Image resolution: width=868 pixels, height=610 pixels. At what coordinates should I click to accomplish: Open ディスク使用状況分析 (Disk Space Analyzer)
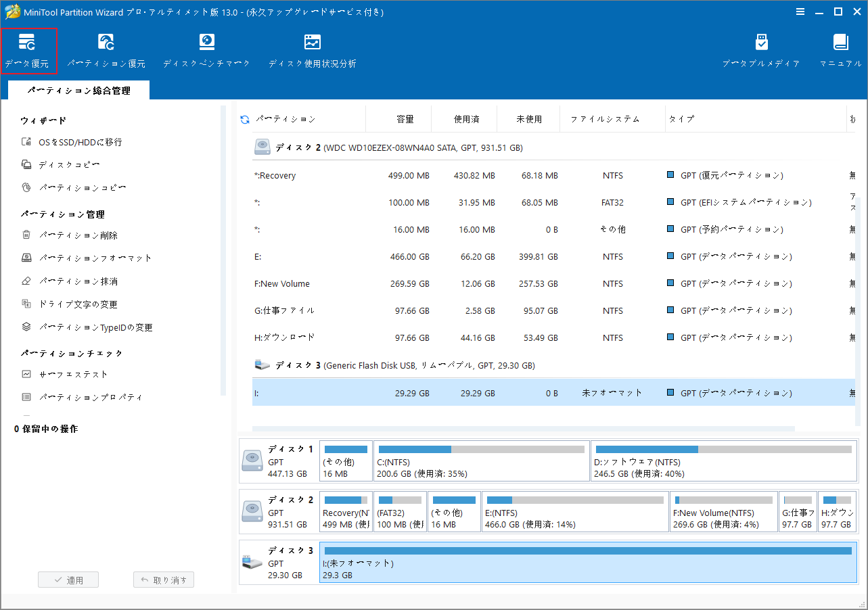click(x=312, y=49)
